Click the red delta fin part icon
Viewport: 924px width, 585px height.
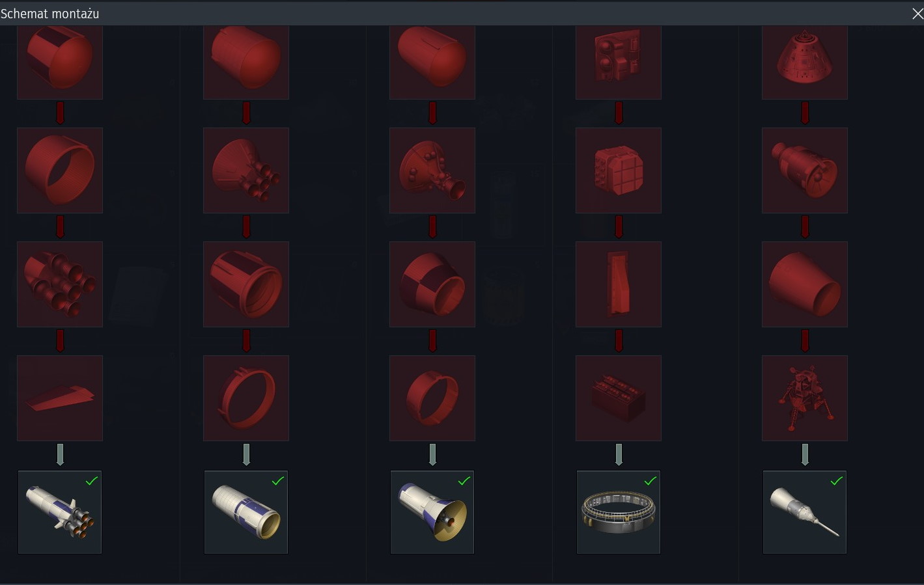click(x=60, y=398)
